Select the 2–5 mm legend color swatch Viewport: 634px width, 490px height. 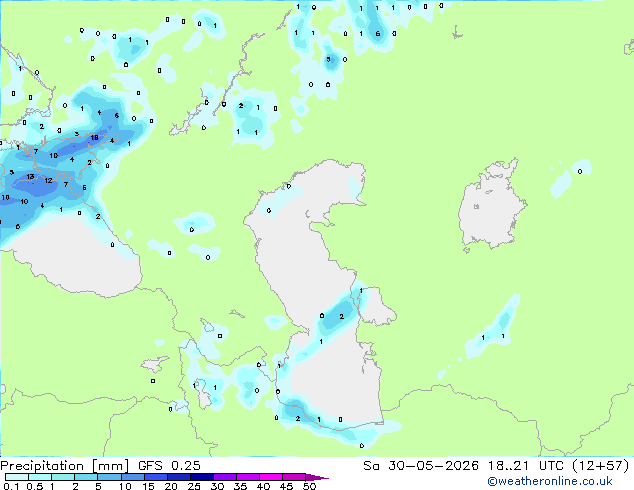click(86, 477)
